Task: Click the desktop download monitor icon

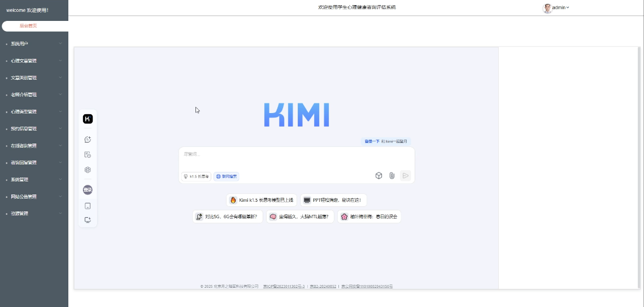Action: (88, 220)
